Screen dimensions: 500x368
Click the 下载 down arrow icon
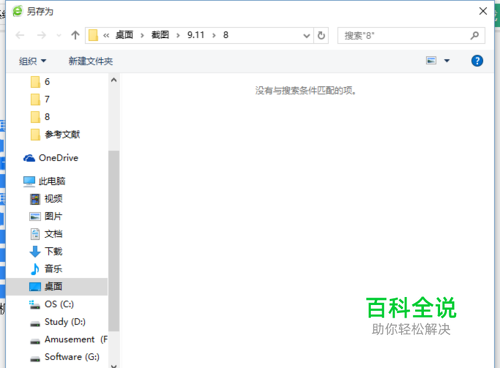point(35,252)
